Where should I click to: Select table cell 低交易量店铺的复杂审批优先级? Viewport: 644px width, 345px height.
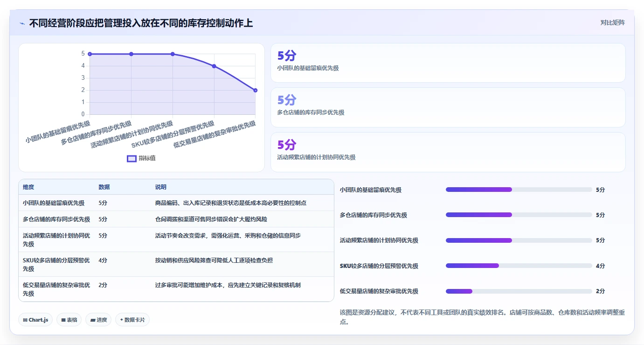[56, 289]
